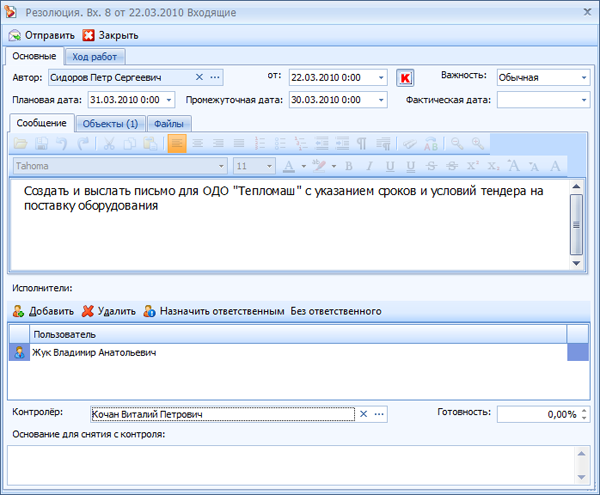Open the 'от' date dropdown
This screenshot has height=495, width=600.
click(381, 78)
